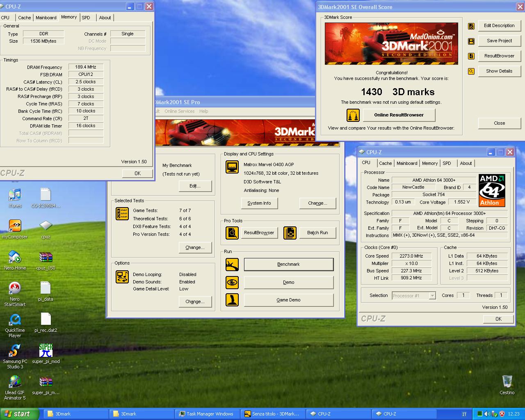
Task: Click OK in the processor CPU-Z window
Action: pyautogui.click(x=498, y=319)
